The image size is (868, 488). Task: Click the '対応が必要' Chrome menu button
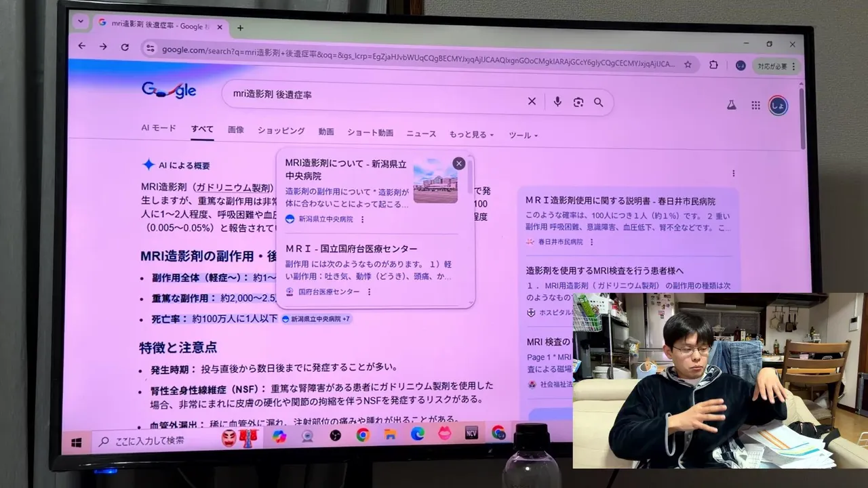point(777,66)
